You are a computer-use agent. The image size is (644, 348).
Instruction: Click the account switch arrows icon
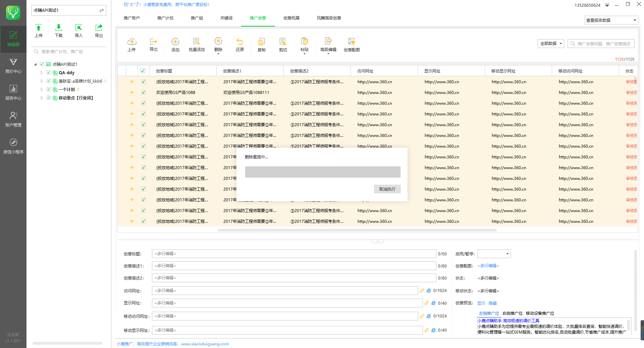[102, 10]
